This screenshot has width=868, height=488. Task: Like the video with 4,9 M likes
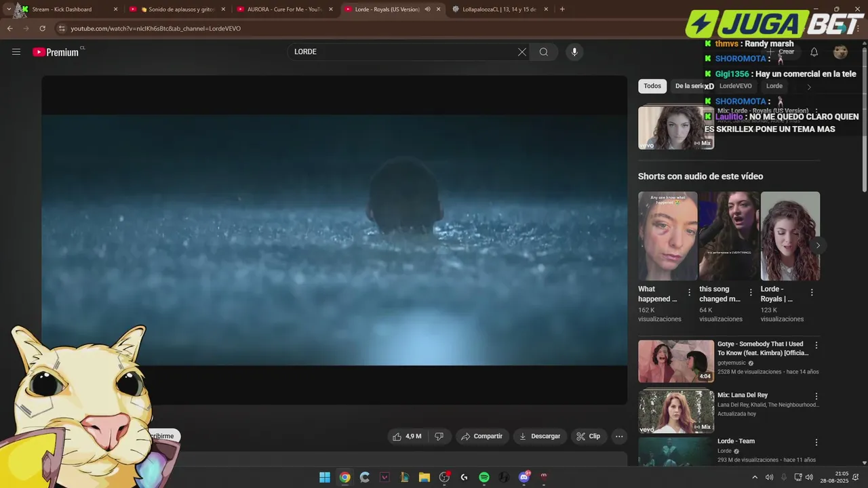(407, 436)
